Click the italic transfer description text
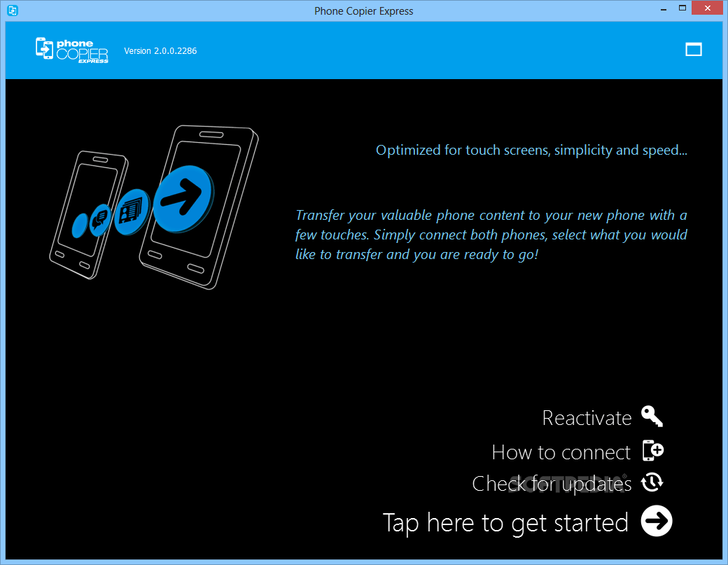728x565 pixels. click(x=491, y=235)
